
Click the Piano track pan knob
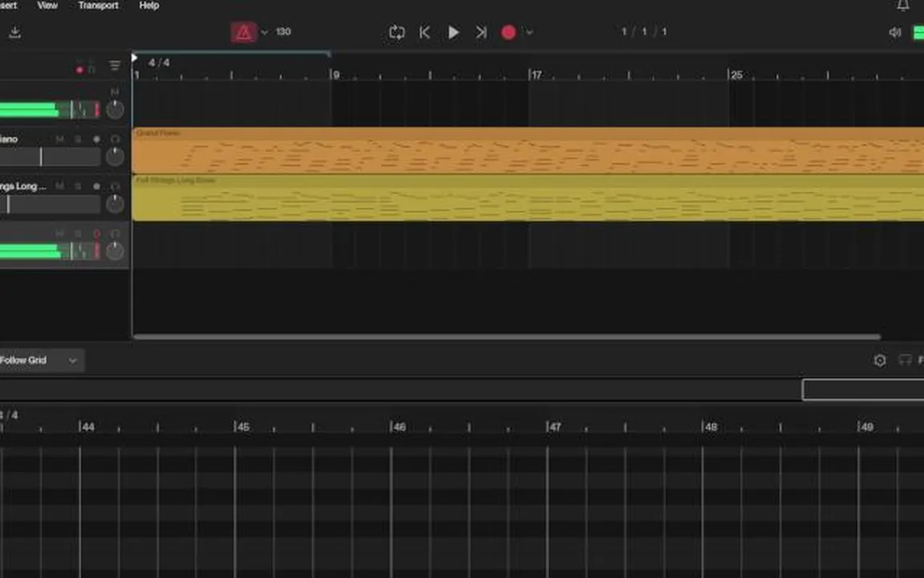(115, 157)
